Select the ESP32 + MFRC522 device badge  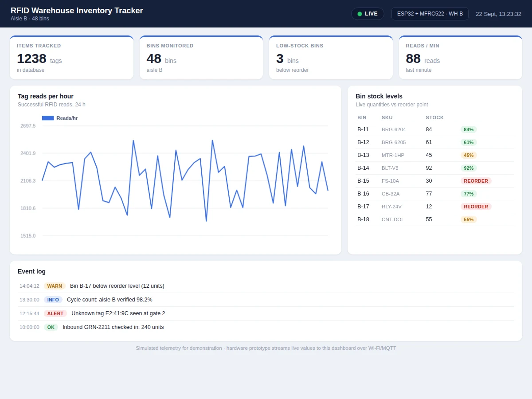click(430, 14)
